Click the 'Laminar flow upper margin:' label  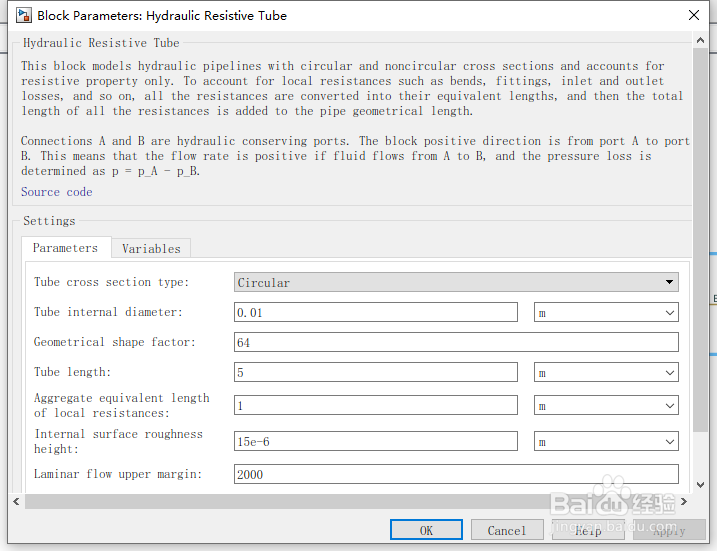pos(118,474)
